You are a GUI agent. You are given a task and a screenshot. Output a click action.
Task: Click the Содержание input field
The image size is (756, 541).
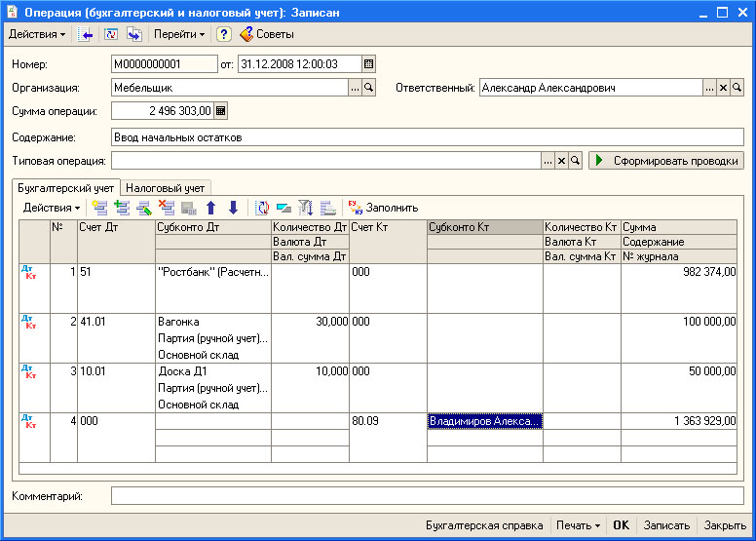[x=427, y=137]
